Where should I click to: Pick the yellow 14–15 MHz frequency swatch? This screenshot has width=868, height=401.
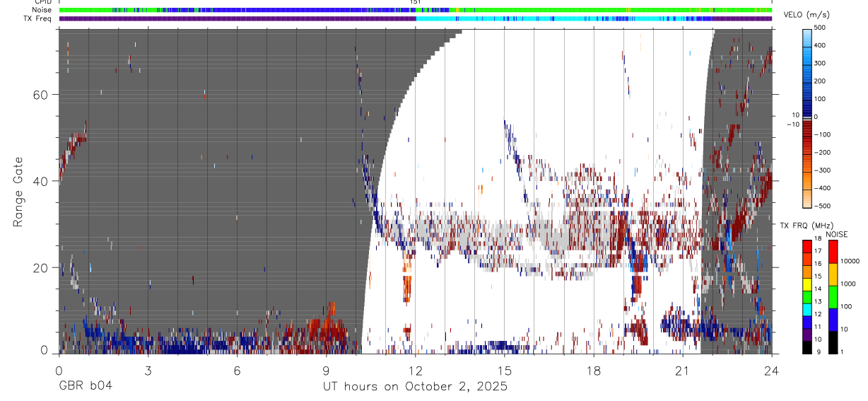click(807, 284)
